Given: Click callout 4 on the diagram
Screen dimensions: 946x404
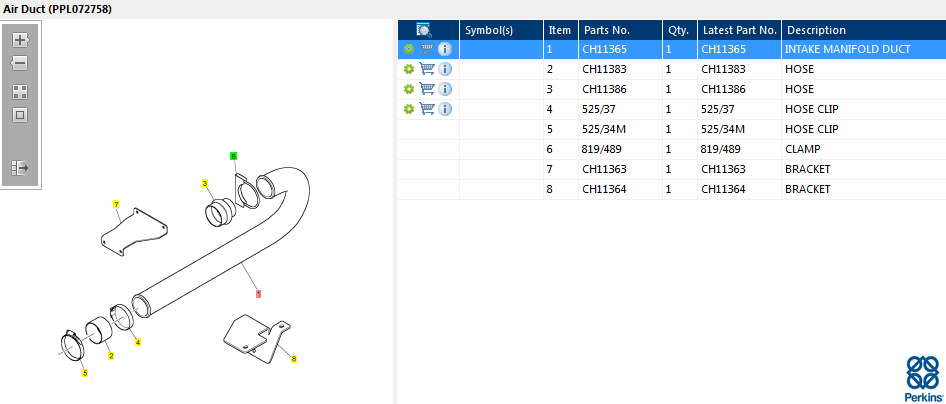Looking at the screenshot, I should [138, 342].
